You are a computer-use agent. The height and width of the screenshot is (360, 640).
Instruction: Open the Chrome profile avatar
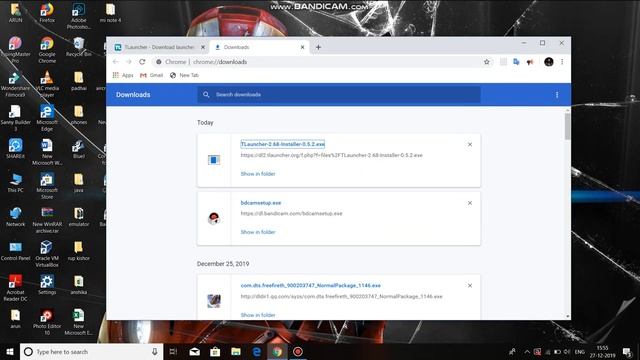[549, 62]
